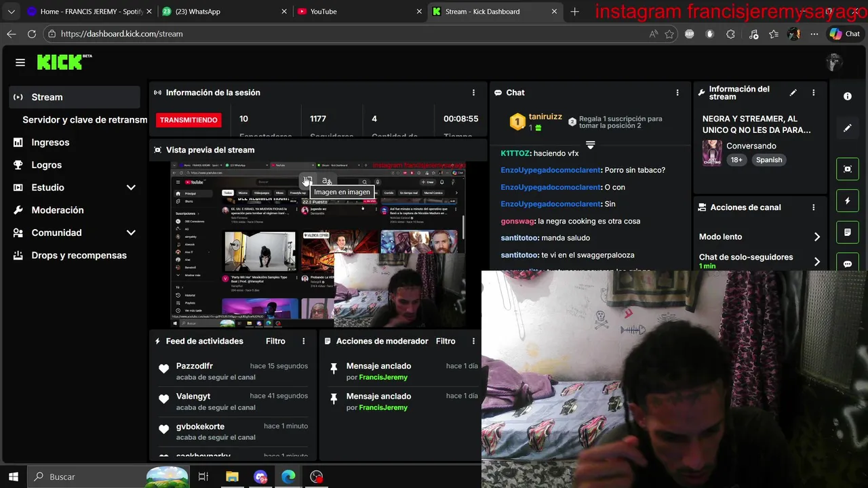
Task: Open options for Acciones de canal panel
Action: click(x=814, y=207)
